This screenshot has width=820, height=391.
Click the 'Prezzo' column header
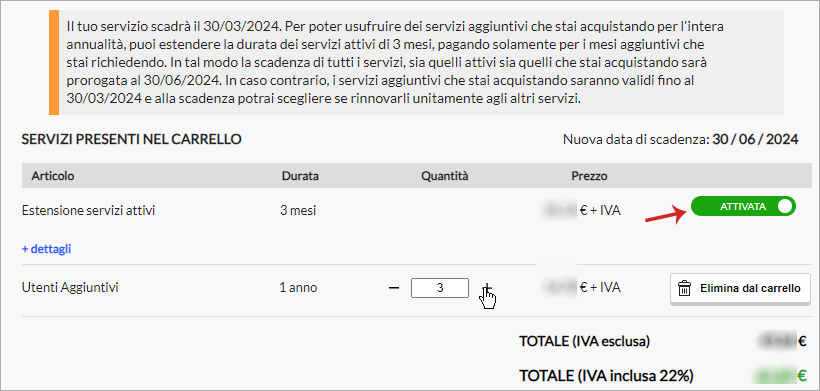pos(589,176)
